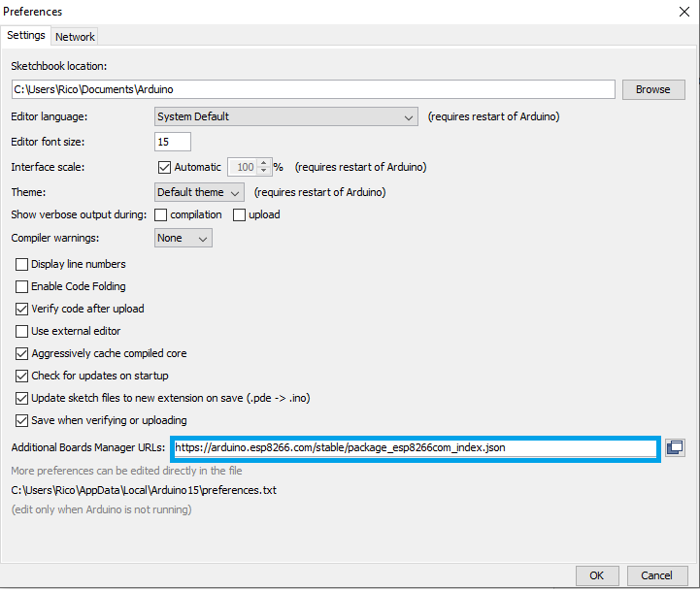The image size is (700, 590).
Task: Enable Display line numbers
Action: pos(22,264)
